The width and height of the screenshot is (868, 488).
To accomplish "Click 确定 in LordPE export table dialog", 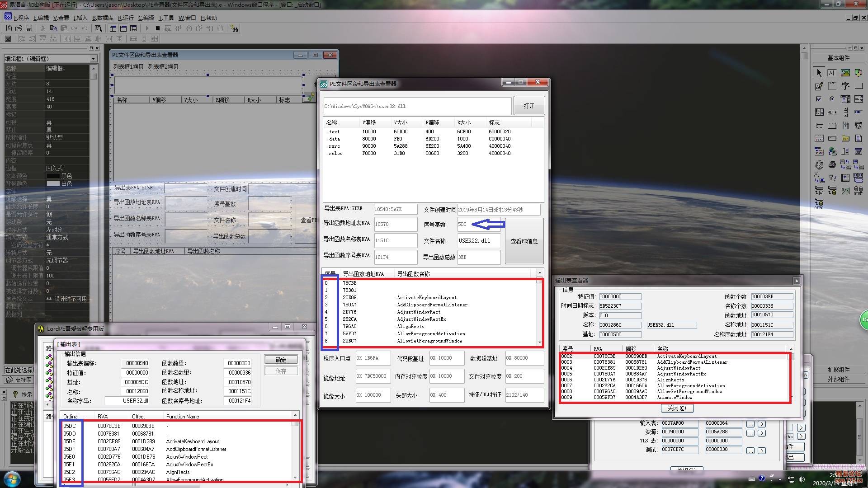I will coord(281,360).
